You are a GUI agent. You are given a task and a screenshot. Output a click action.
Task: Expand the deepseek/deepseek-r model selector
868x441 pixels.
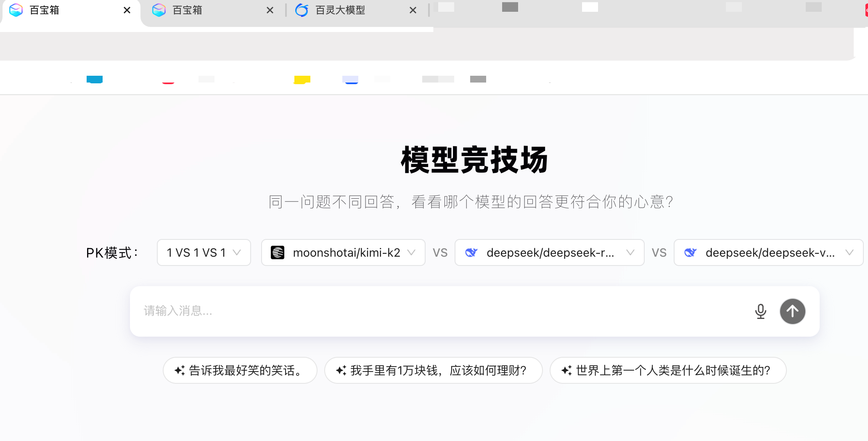click(x=630, y=252)
